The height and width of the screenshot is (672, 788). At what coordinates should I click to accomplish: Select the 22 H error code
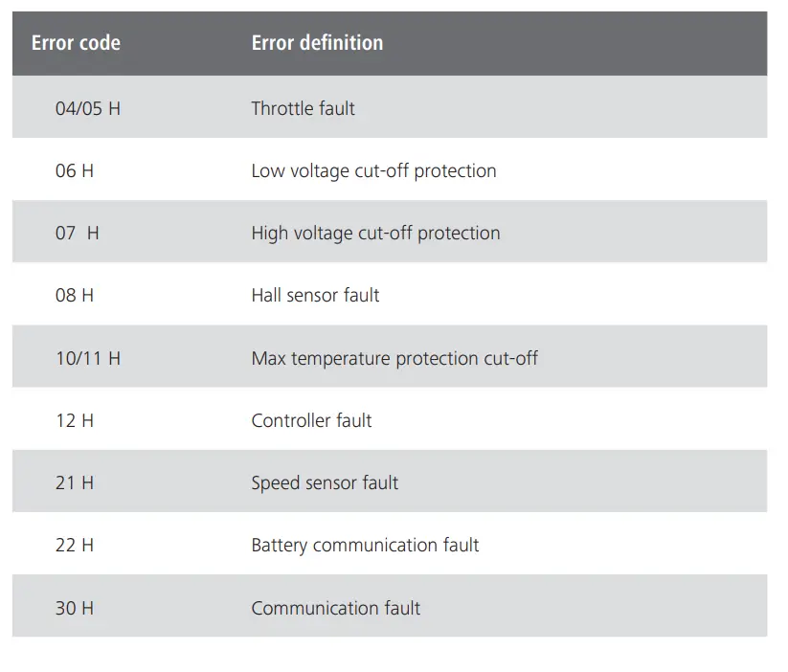(75, 546)
